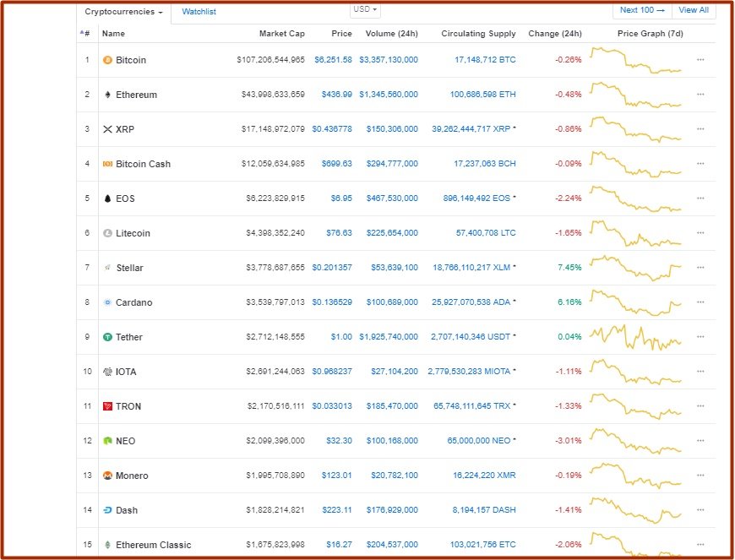This screenshot has width=735, height=560.
Task: Click the View All button
Action: [694, 10]
